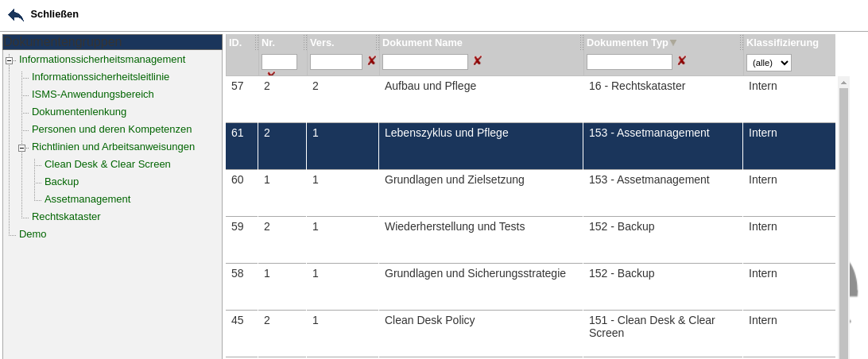Click the Schließen button label
868x359 pixels.
point(54,14)
